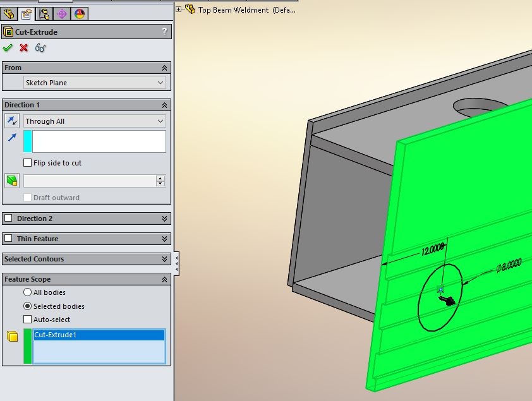Select Cut-Extrude1 in the bodies list
Screen dimensions: 532x401
click(x=99, y=335)
